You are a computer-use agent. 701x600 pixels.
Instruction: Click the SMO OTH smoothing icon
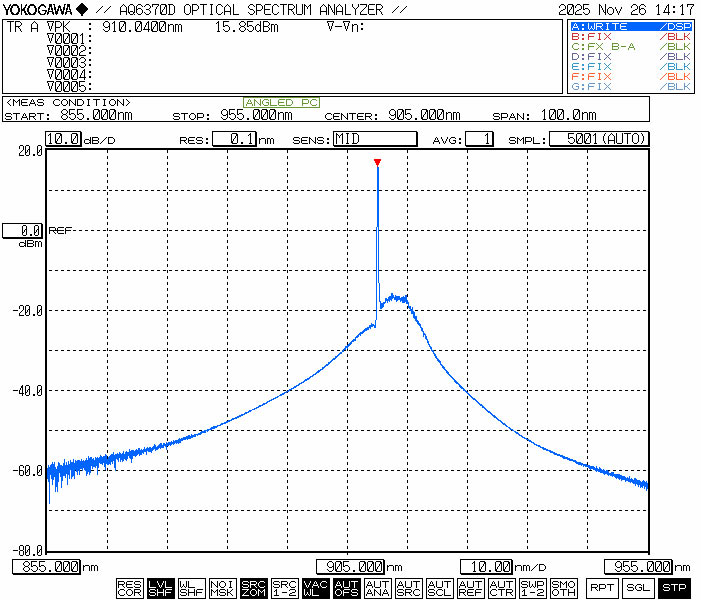[563, 588]
